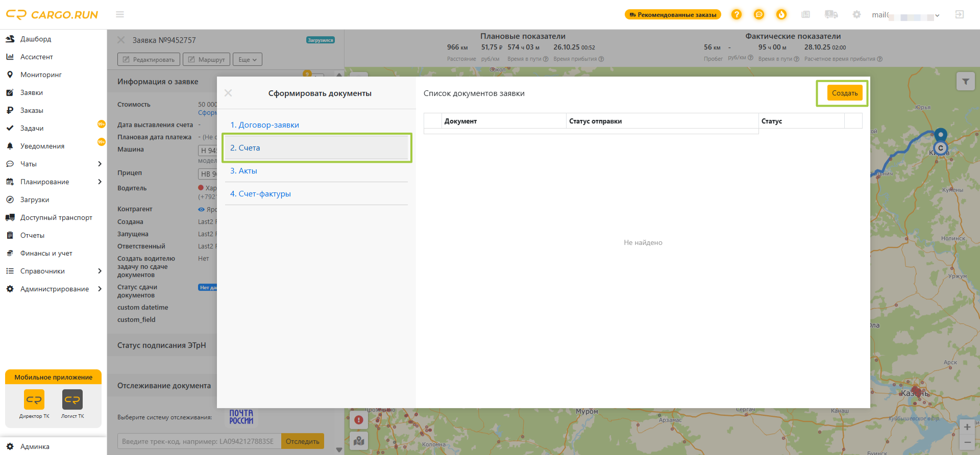The height and width of the screenshot is (455, 980).
Task: Close the Заявка №9452757 panel
Action: click(x=121, y=40)
